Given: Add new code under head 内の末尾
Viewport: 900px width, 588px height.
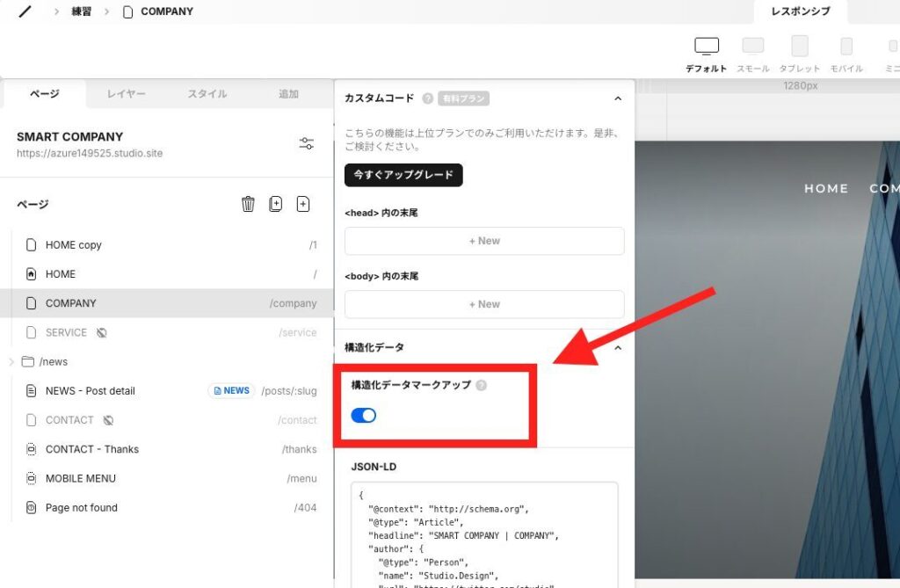Looking at the screenshot, I should point(484,241).
